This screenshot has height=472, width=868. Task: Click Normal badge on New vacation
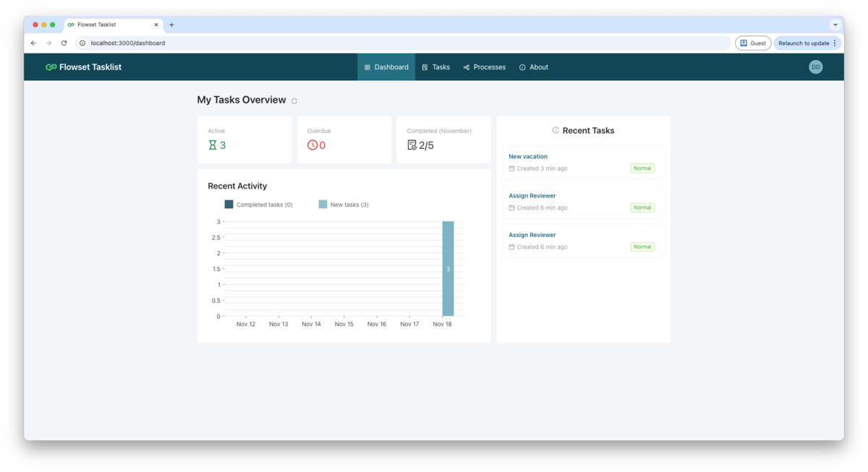click(642, 168)
